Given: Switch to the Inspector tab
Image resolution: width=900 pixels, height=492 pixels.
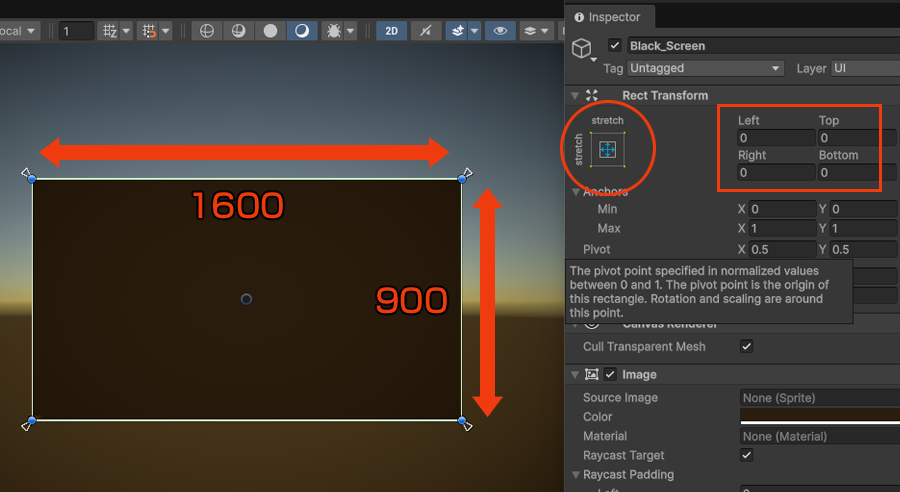Looking at the screenshot, I should click(x=608, y=17).
